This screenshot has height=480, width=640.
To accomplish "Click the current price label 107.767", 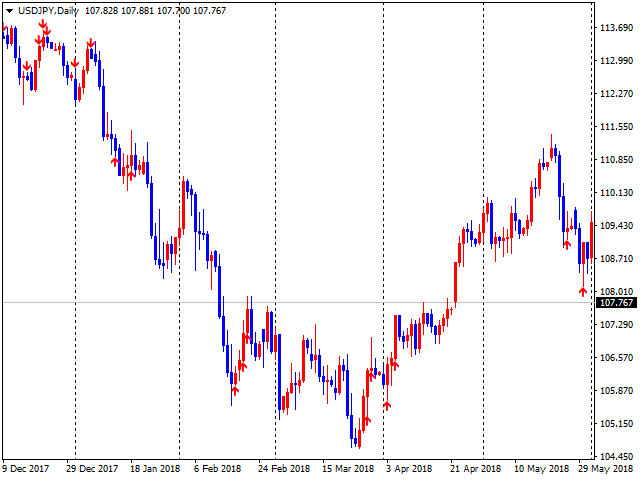I will tap(617, 303).
